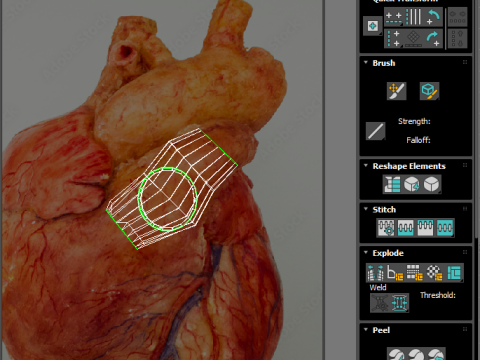Select Align Horizontally to Pivot icon
The image size is (480, 360).
pyautogui.click(x=394, y=17)
